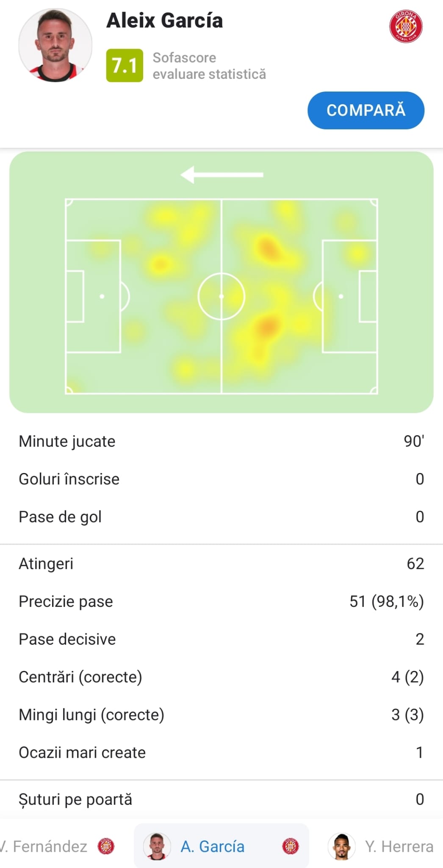443x868 pixels.
Task: Click Y. Herrera's avatar photo
Action: click(342, 846)
